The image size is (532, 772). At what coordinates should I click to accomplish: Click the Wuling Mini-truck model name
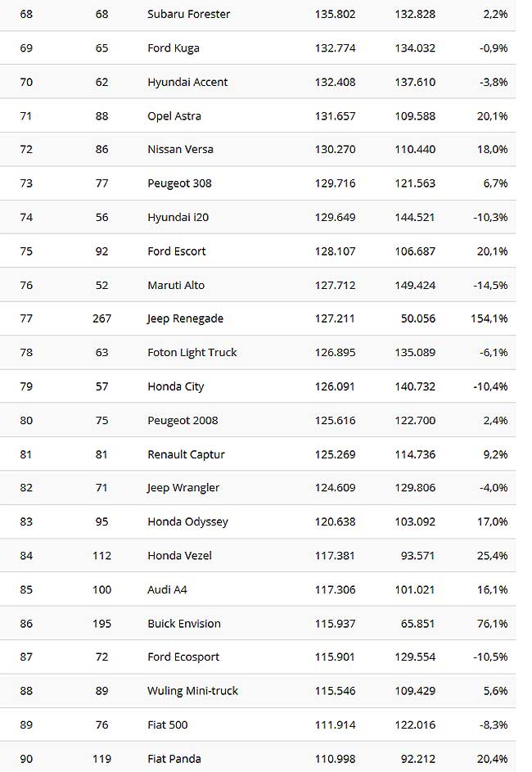click(x=192, y=691)
